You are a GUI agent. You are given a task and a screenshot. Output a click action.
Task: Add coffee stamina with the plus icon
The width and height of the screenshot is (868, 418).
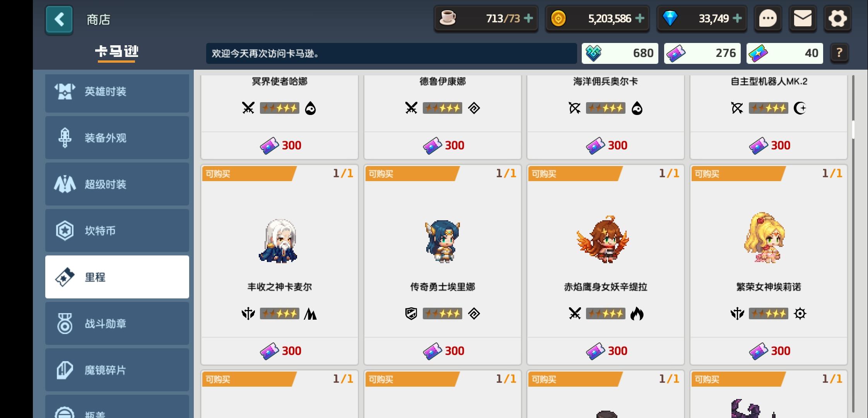pos(528,18)
